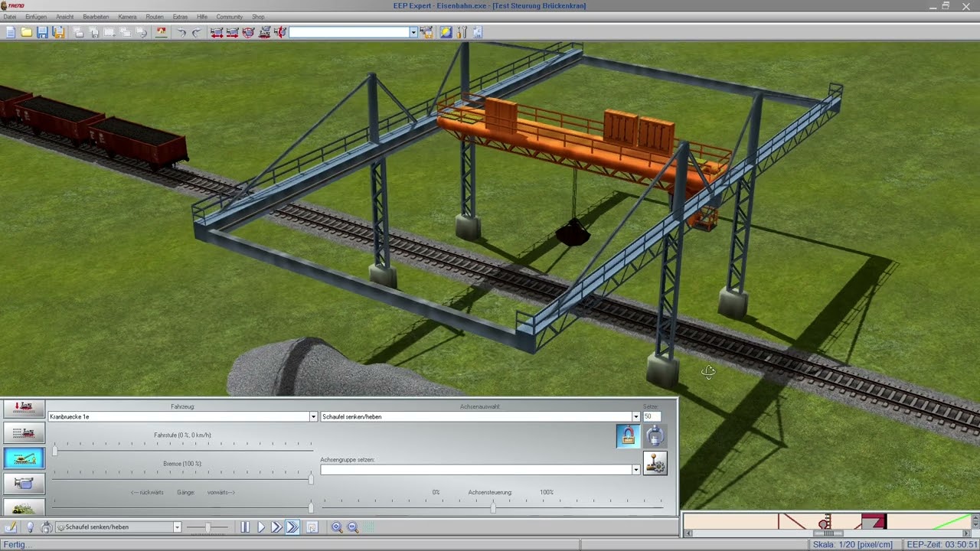
Task: Open the Kamera menu
Action: (x=127, y=17)
